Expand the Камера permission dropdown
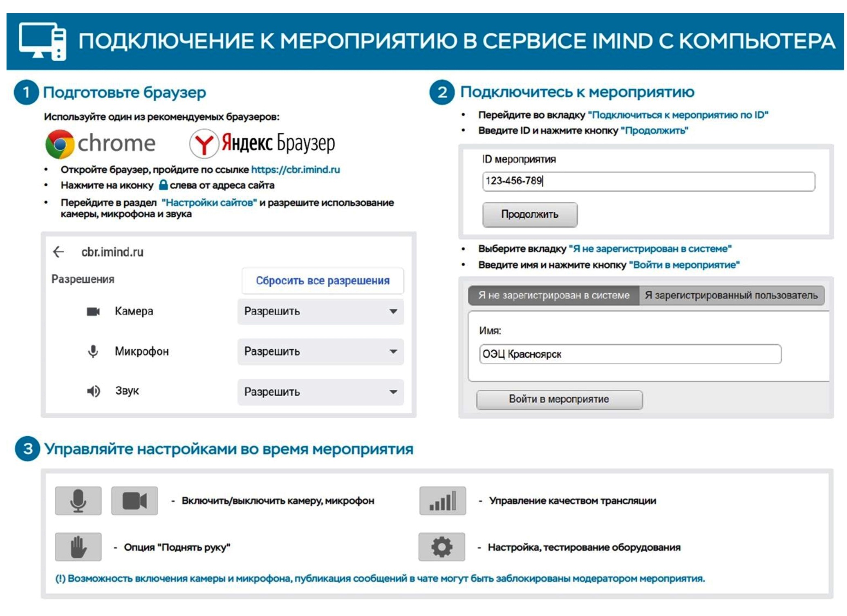 pyautogui.click(x=320, y=312)
